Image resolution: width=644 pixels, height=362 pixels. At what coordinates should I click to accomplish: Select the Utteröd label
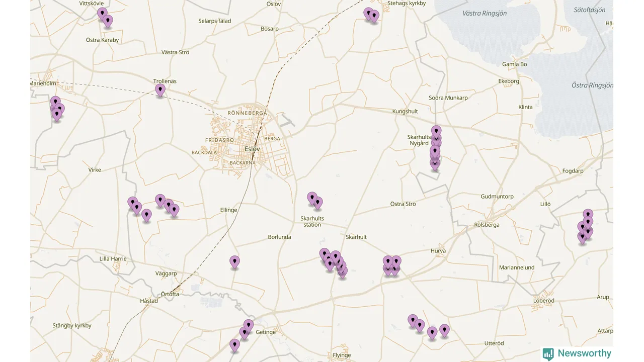click(494, 343)
